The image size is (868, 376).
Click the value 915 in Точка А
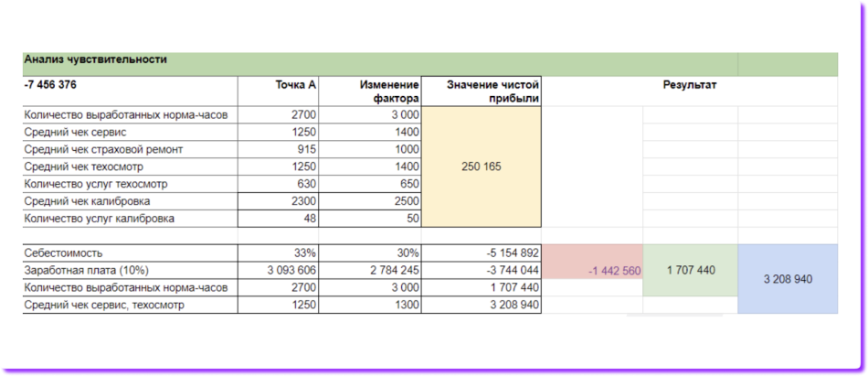coord(278,149)
